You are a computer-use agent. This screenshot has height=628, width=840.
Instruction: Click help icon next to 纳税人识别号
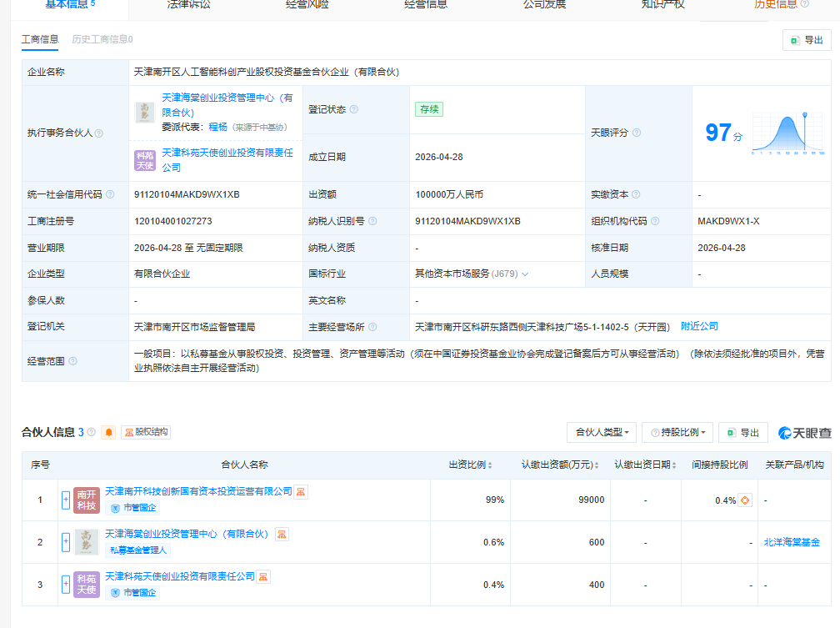tap(372, 221)
